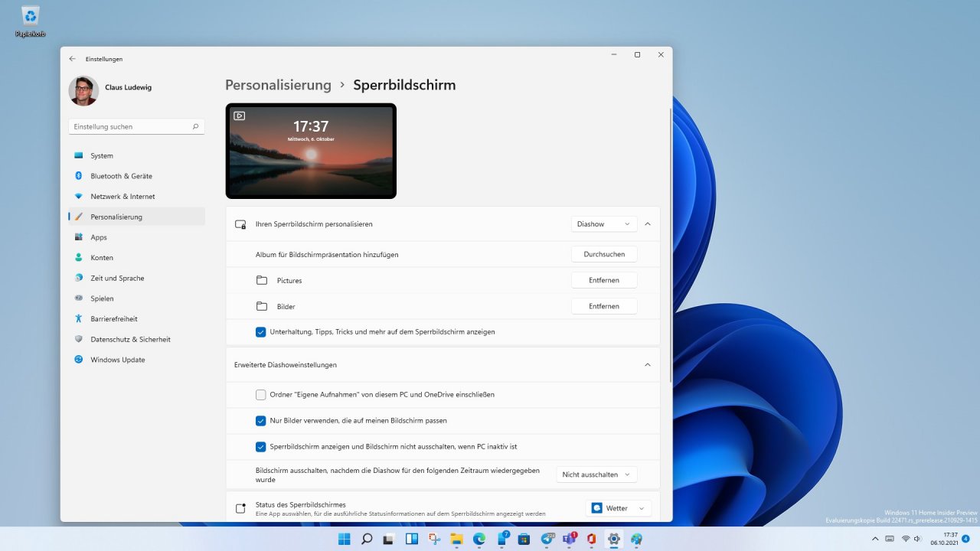Open the network Wi-Fi tray icon
The height and width of the screenshot is (551, 980).
pos(906,539)
